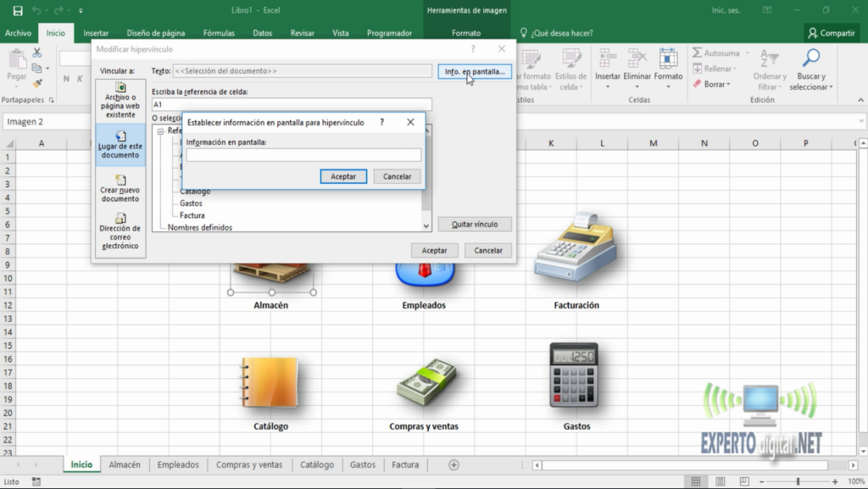Select the Crear nuevo documento icon
This screenshot has width=868, height=489.
[x=121, y=178]
